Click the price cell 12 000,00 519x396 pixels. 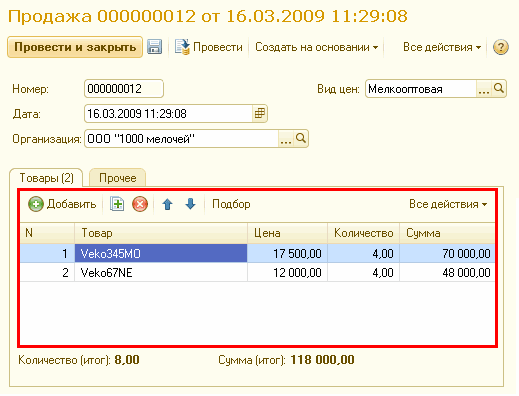coord(287,273)
